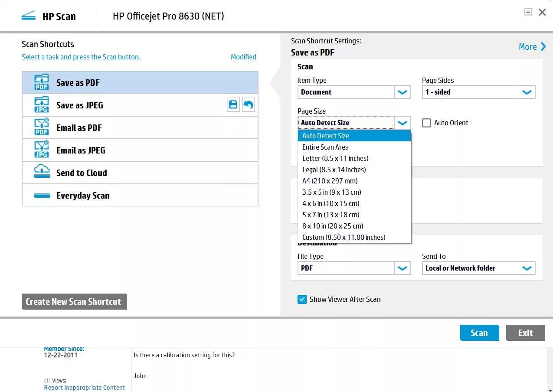Click the undo arrow icon on Save as JPEG
553x392 pixels.
coord(249,105)
